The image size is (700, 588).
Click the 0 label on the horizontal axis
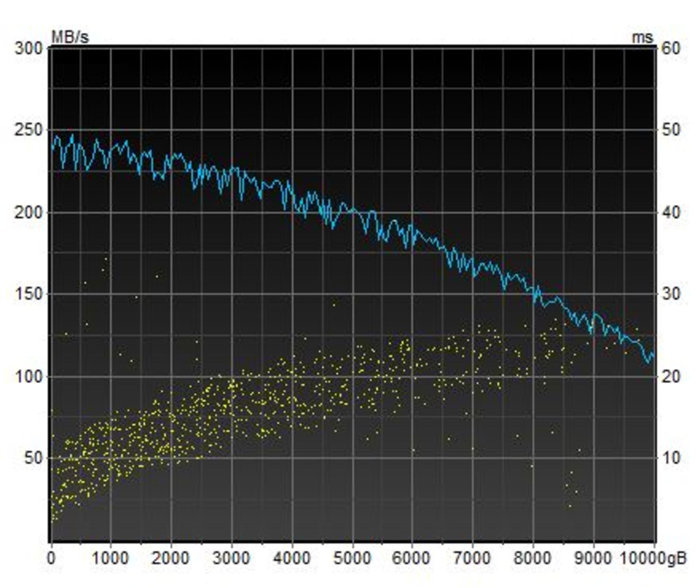coord(51,558)
